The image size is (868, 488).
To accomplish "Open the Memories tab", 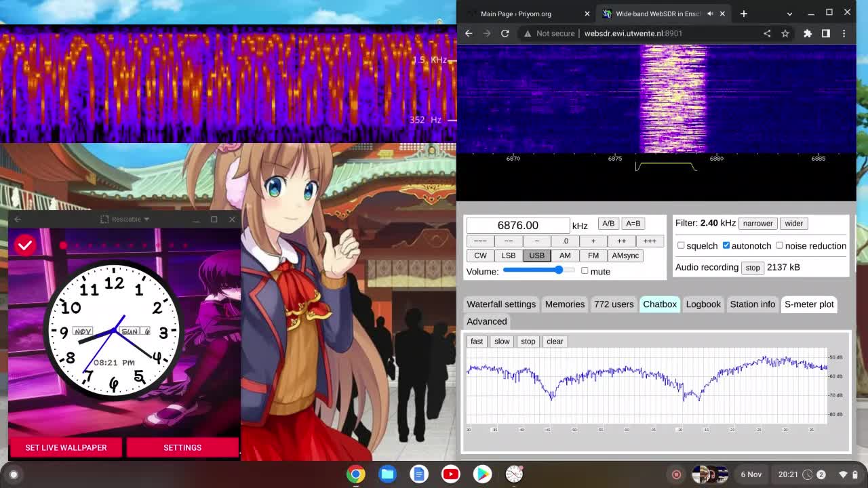I will (x=565, y=304).
